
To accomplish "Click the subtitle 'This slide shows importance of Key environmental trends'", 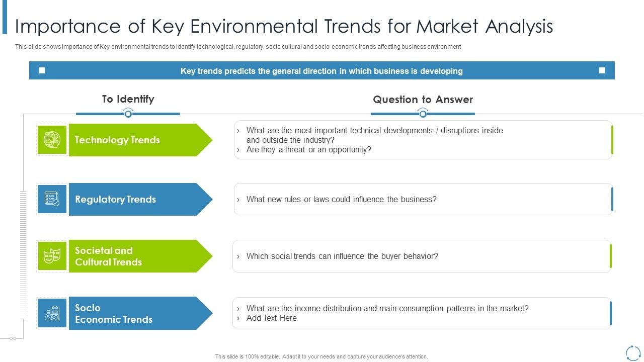I will 238,47.
